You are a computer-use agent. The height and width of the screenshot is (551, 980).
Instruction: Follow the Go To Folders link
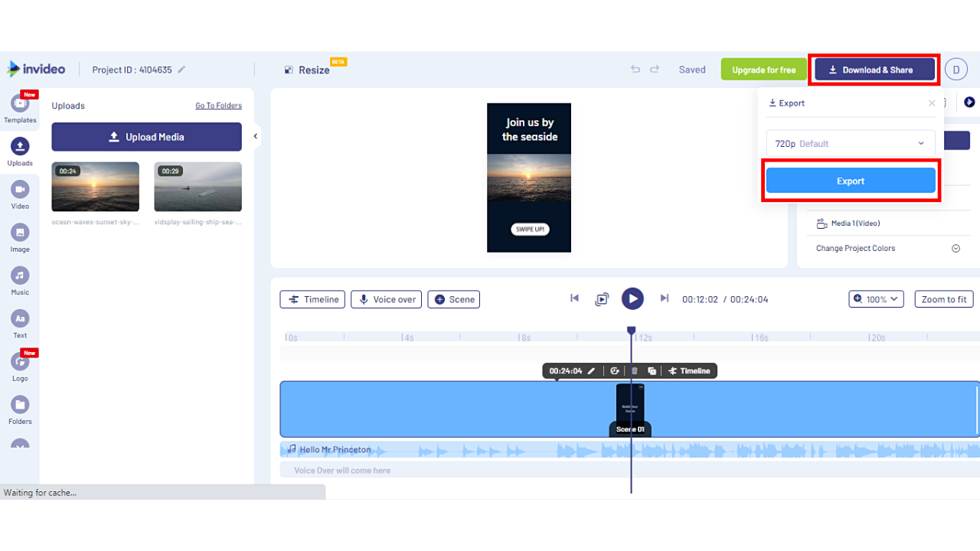coord(218,105)
